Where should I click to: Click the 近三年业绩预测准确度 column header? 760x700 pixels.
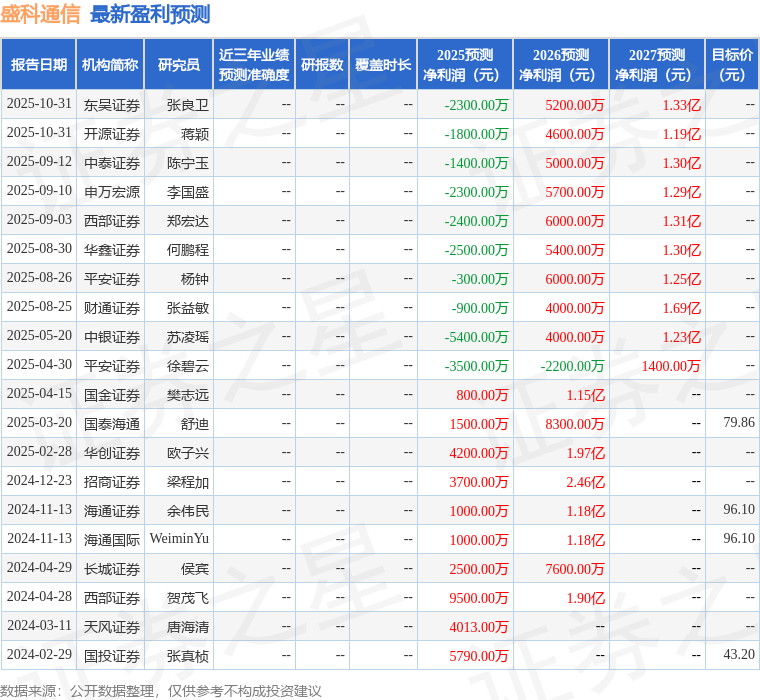click(x=254, y=64)
